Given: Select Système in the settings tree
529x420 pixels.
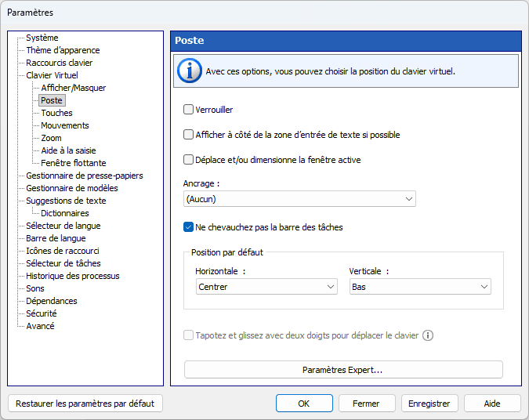Looking at the screenshot, I should point(42,38).
